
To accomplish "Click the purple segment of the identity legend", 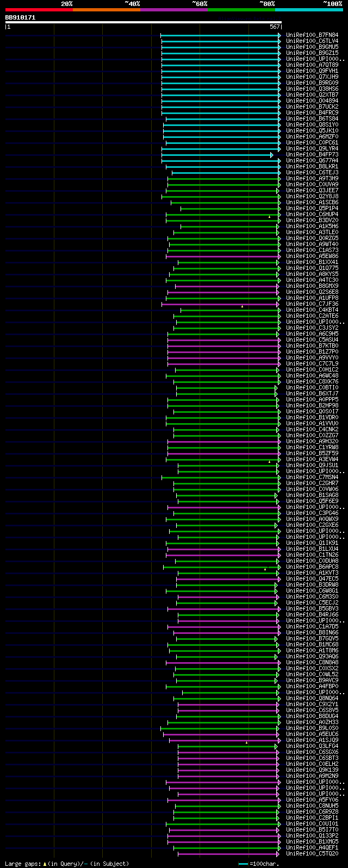I will [173, 10].
